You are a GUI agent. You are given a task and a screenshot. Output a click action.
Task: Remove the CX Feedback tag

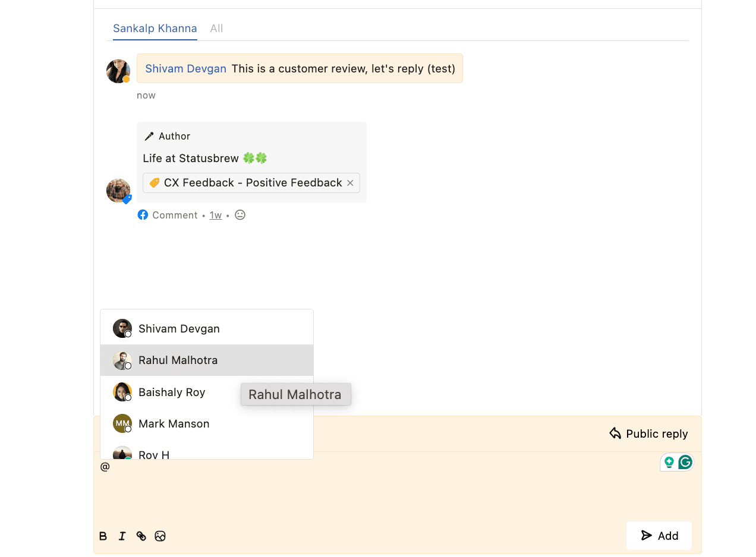pos(350,183)
